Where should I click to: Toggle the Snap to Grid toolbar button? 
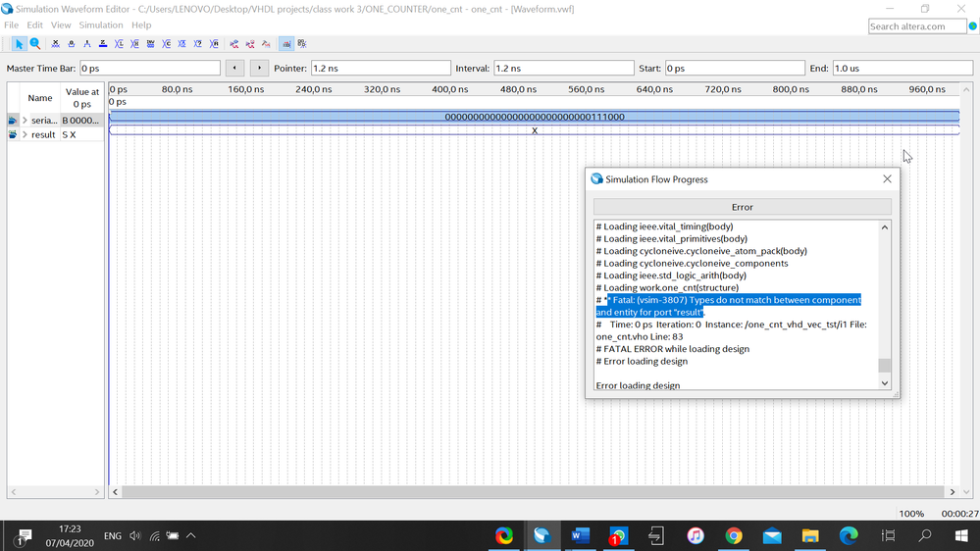click(285, 44)
